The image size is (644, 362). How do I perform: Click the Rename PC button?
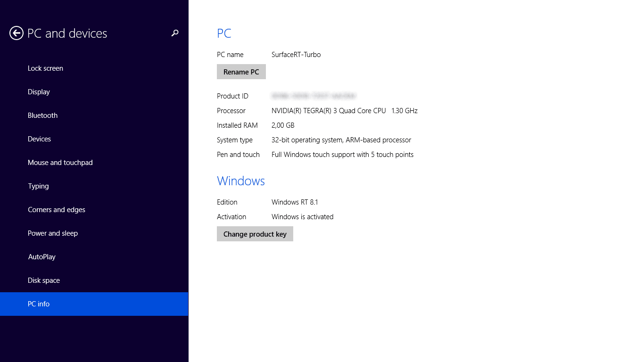pos(241,72)
